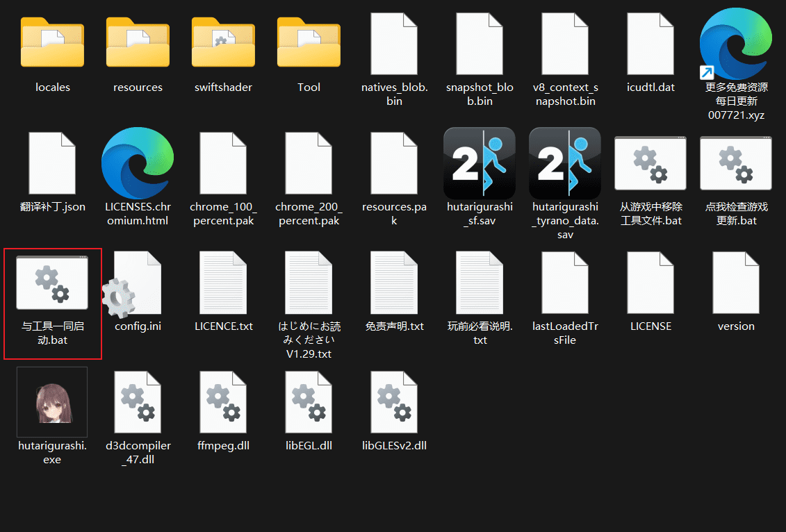This screenshot has height=532, width=786.
Task: Select the config.ini settings file
Action: pyautogui.click(x=138, y=283)
